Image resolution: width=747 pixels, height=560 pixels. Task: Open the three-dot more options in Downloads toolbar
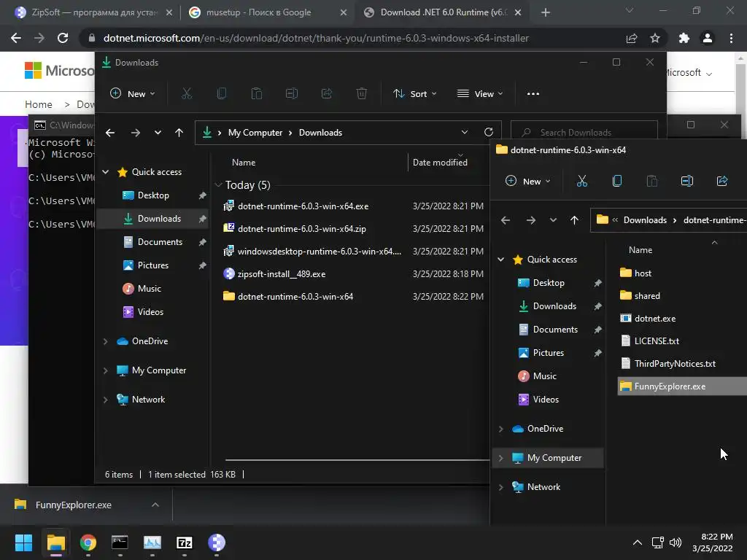[x=533, y=94]
